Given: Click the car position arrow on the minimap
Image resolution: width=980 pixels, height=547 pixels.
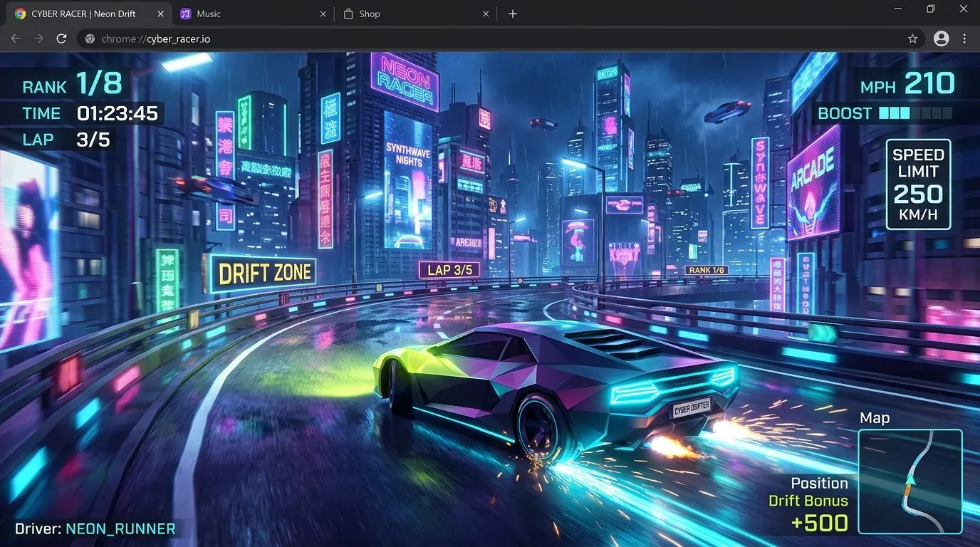Looking at the screenshot, I should (x=909, y=480).
